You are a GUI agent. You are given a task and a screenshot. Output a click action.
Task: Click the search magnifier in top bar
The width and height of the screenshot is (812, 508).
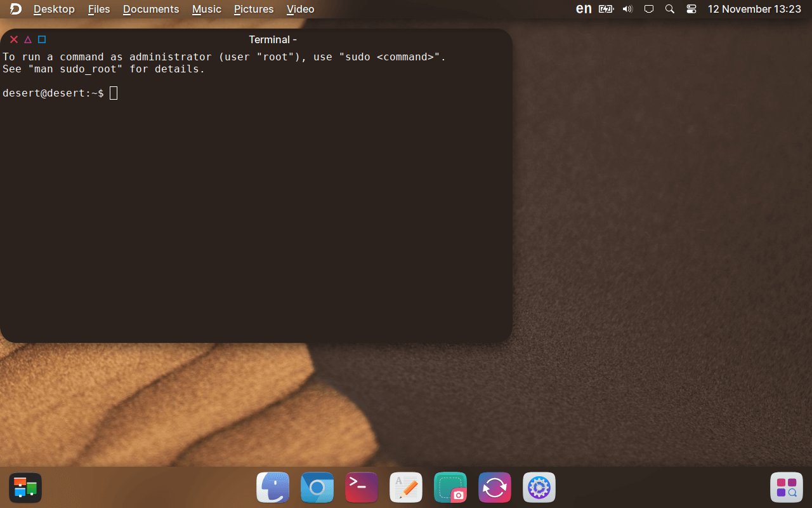[669, 9]
